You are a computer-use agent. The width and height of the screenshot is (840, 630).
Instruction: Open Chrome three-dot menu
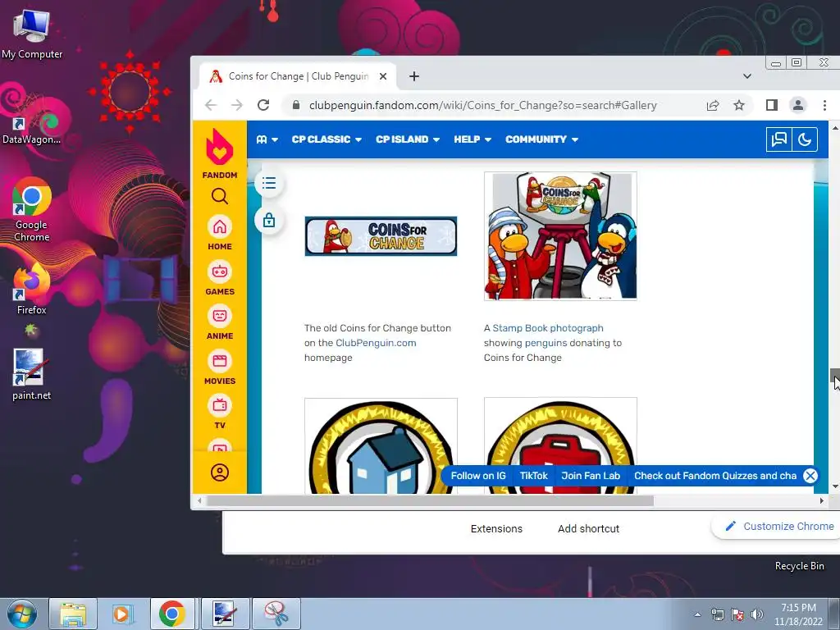[824, 105]
